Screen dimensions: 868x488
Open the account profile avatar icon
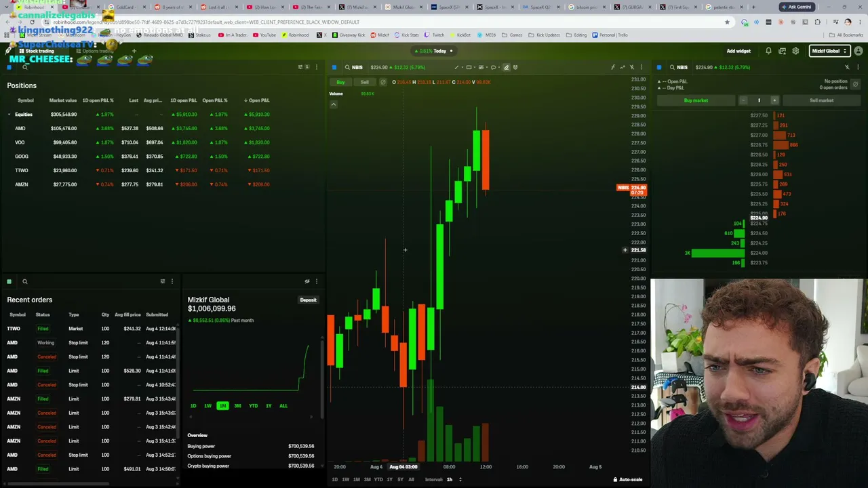click(x=859, y=51)
